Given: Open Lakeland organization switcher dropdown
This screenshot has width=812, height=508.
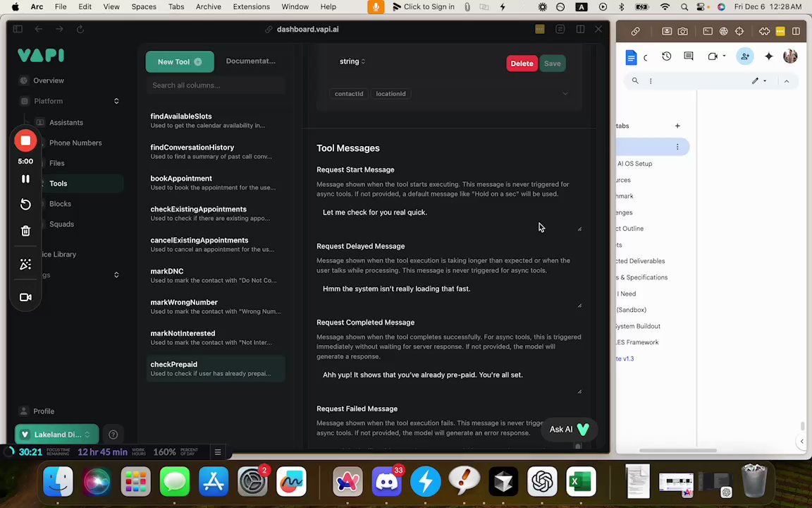Looking at the screenshot, I should (56, 435).
